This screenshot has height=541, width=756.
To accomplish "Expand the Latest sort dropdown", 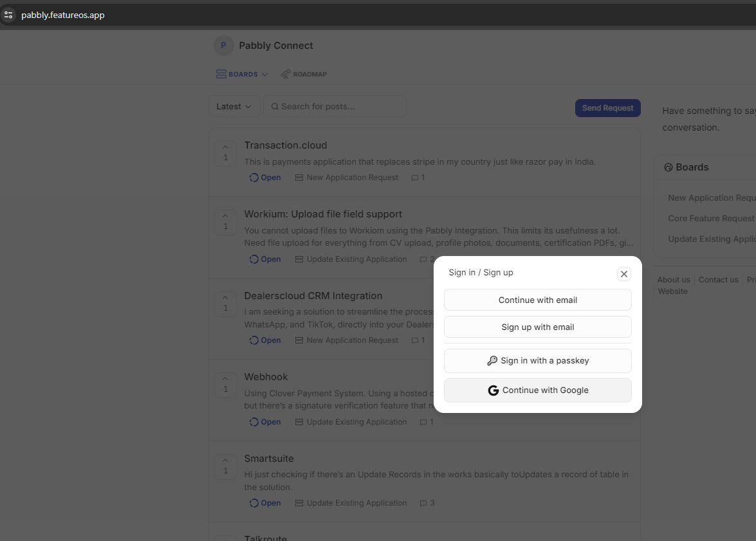I will pos(234,107).
